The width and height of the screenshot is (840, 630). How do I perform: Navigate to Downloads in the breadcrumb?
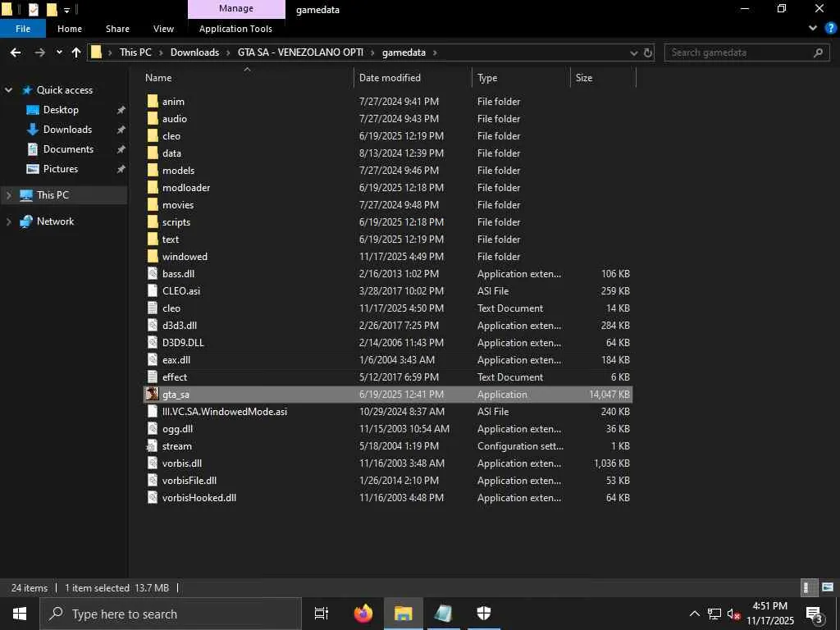[194, 52]
